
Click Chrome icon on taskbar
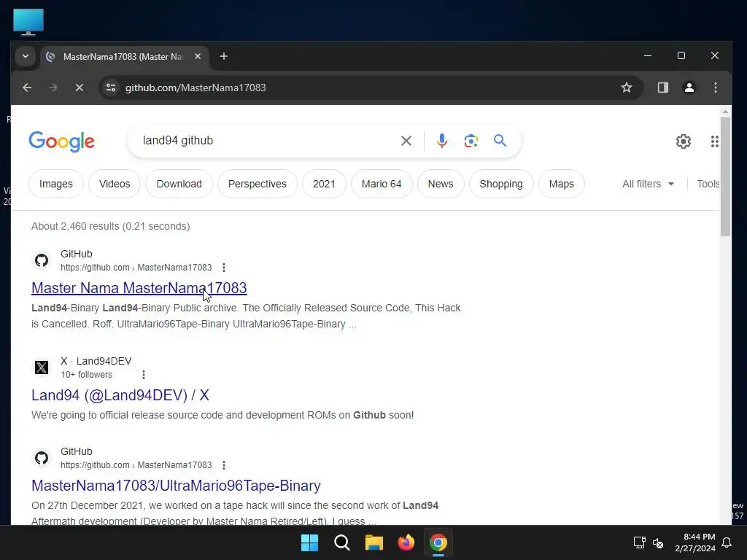[x=438, y=542]
